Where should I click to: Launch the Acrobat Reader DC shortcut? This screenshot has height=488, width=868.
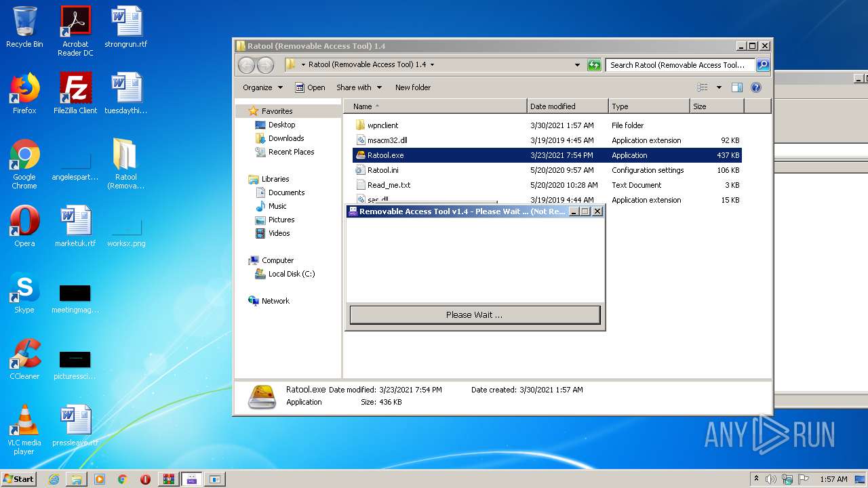(75, 30)
